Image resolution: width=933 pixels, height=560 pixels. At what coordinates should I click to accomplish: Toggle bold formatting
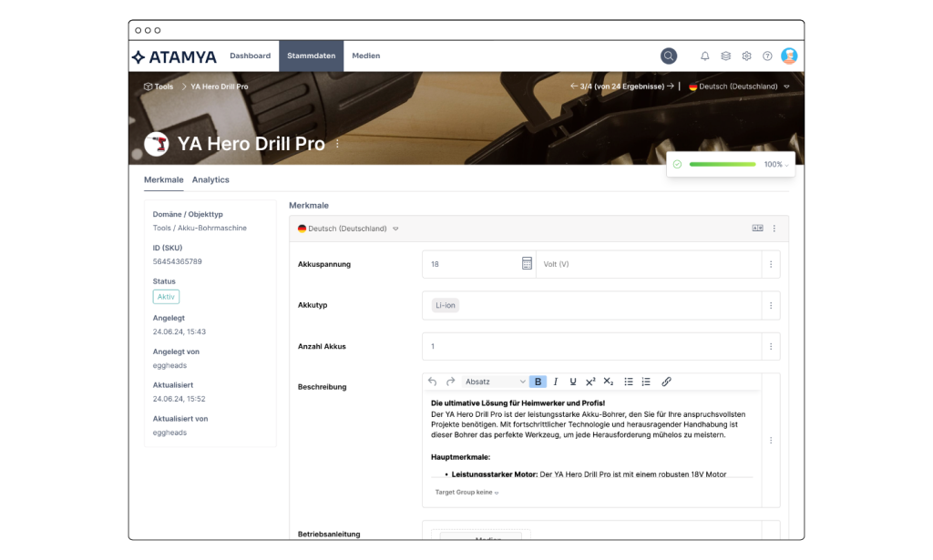coord(538,382)
